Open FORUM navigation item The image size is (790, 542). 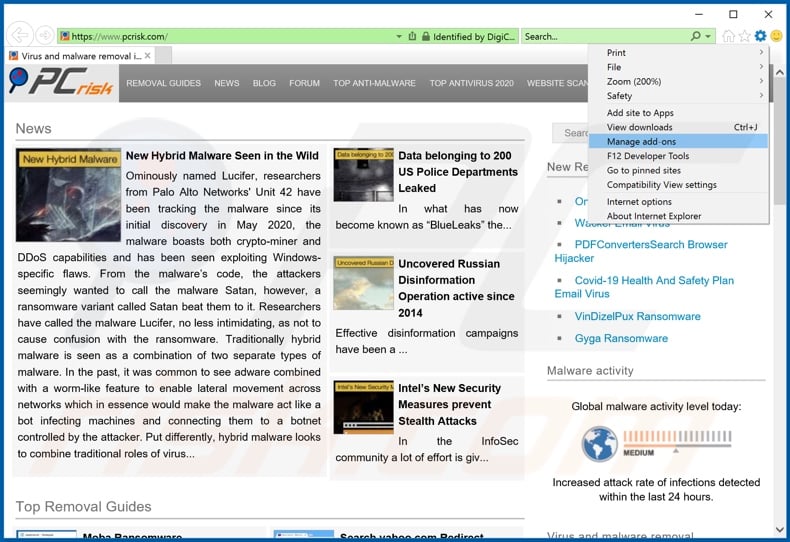coord(304,83)
